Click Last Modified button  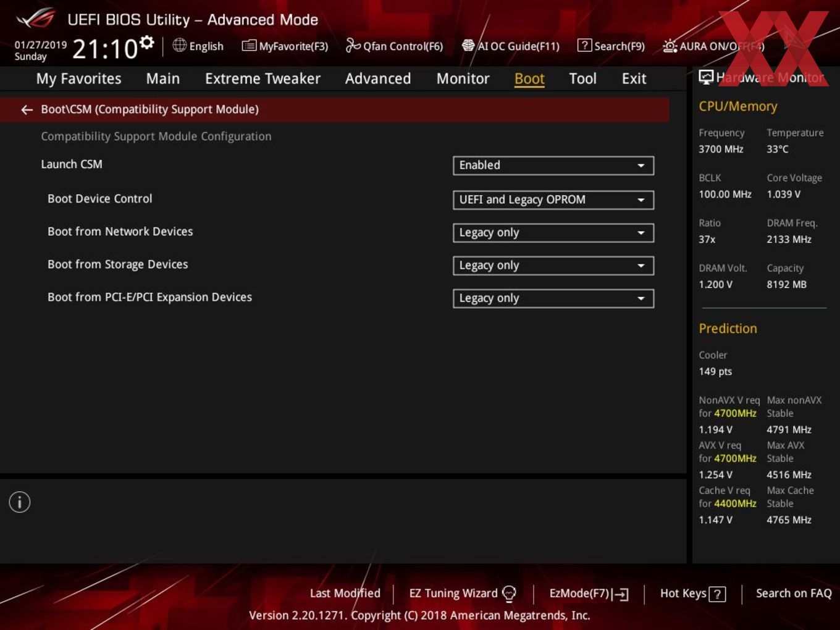tap(345, 594)
